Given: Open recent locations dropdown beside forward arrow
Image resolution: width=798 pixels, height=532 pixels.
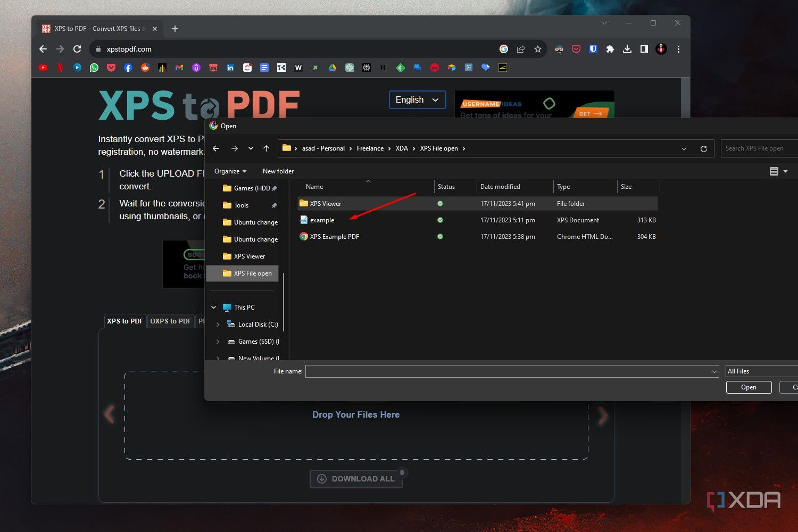Looking at the screenshot, I should pos(251,148).
